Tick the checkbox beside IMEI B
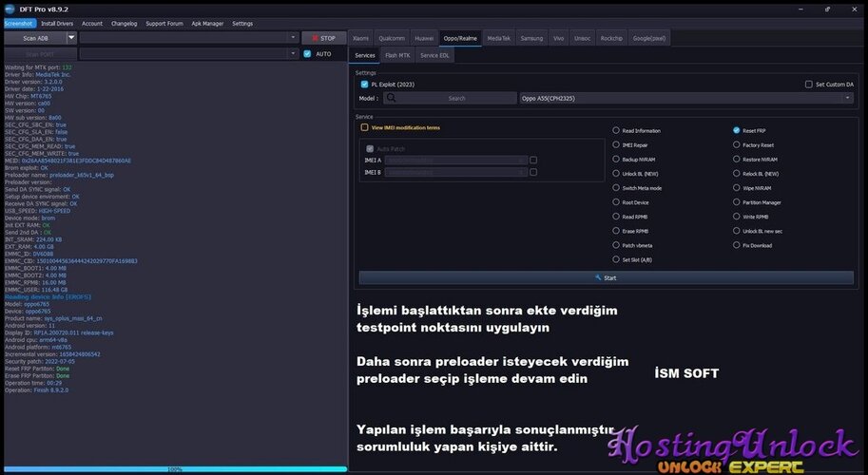Image resolution: width=868 pixels, height=475 pixels. 533,172
